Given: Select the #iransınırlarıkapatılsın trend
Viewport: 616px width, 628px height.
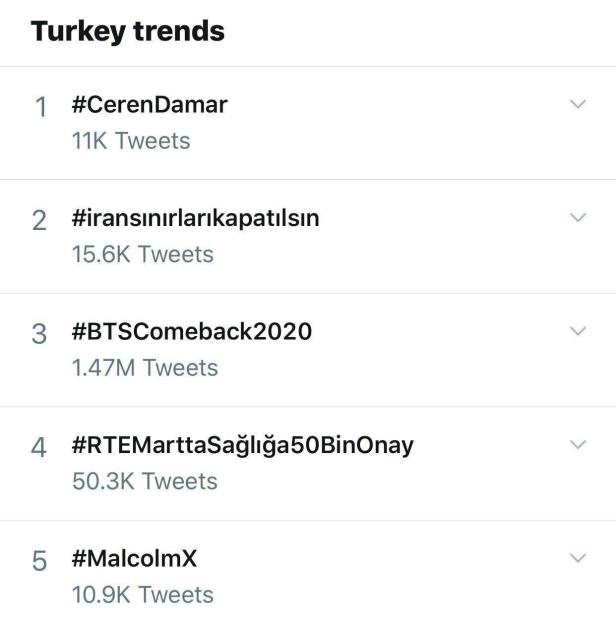Looking at the screenshot, I should (x=195, y=218).
